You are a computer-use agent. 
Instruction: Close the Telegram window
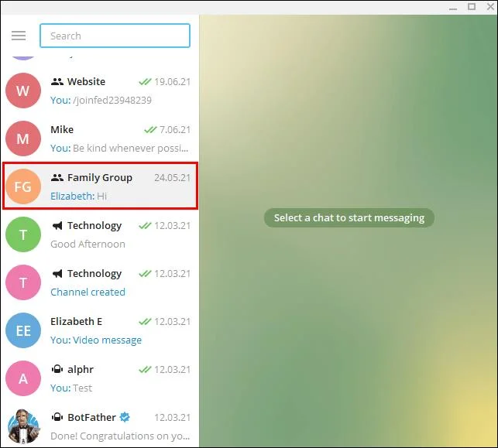(491, 6)
